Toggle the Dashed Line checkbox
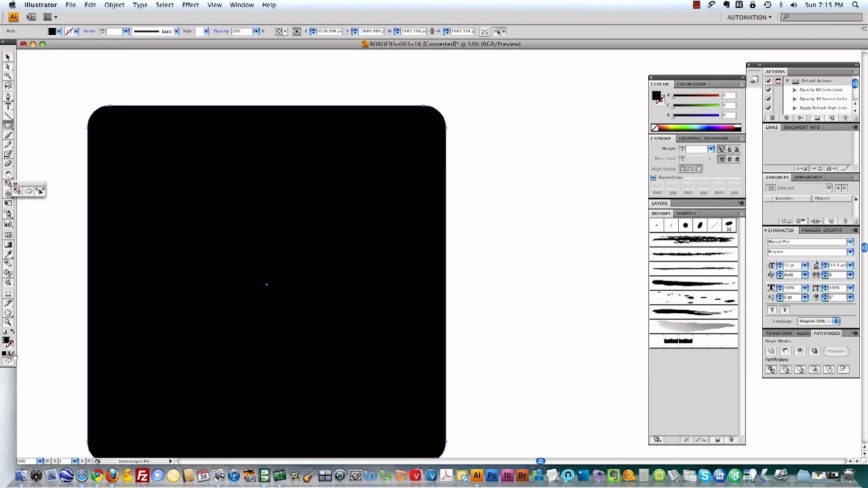 (653, 178)
